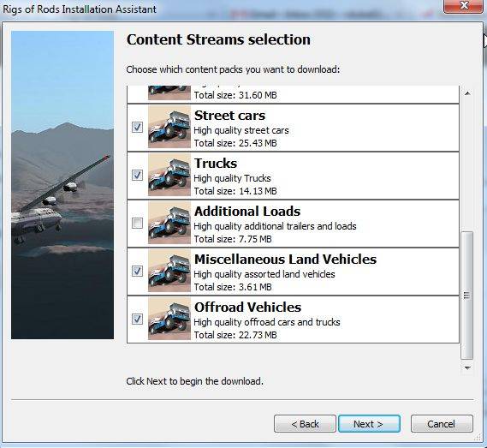Click the scrollbar up arrow
This screenshot has width=487, height=448.
467,93
